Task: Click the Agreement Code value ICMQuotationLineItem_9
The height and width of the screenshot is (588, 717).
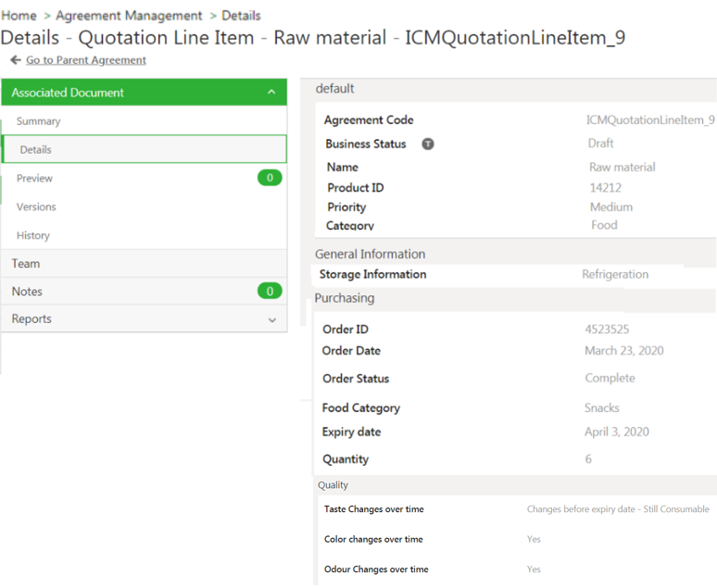Action: click(650, 120)
